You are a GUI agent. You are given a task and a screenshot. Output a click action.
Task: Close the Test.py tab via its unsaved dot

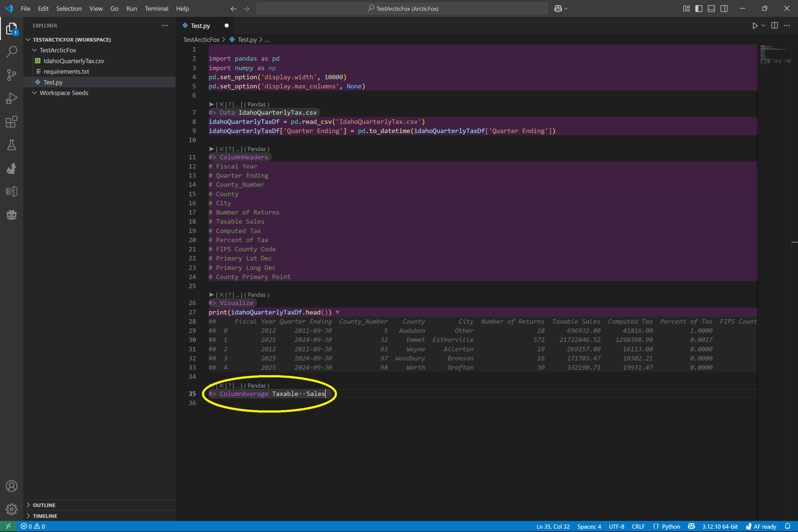click(227, 26)
